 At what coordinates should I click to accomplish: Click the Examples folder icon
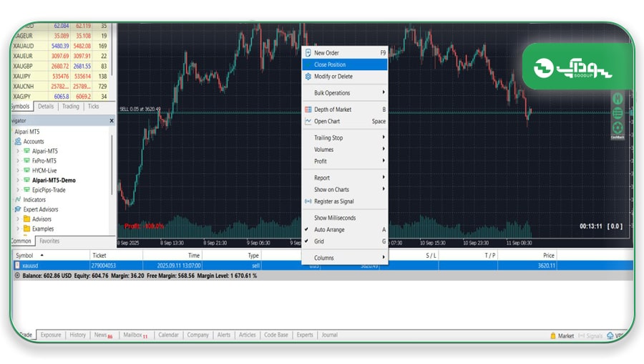(x=26, y=229)
